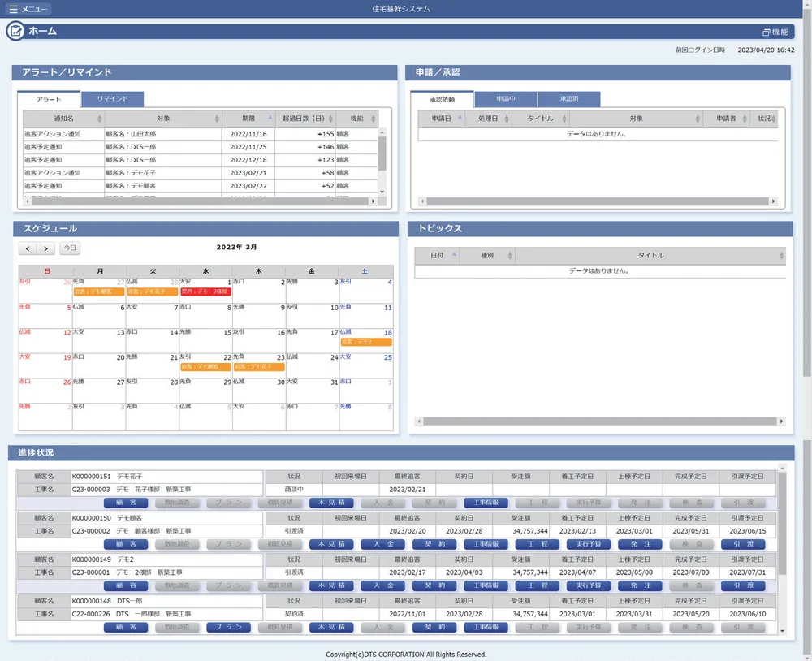Click topics panel horizontal scrollbar
Screen dimensions: 812x661
point(600,421)
